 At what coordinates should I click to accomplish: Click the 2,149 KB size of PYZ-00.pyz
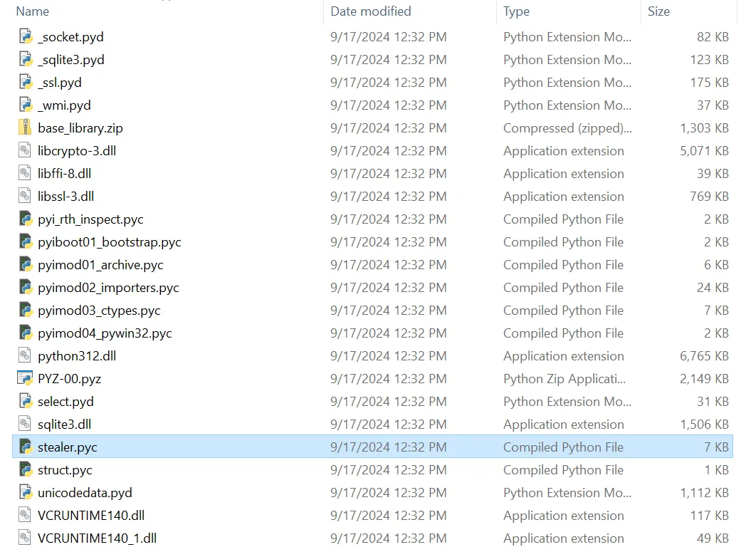coord(704,379)
